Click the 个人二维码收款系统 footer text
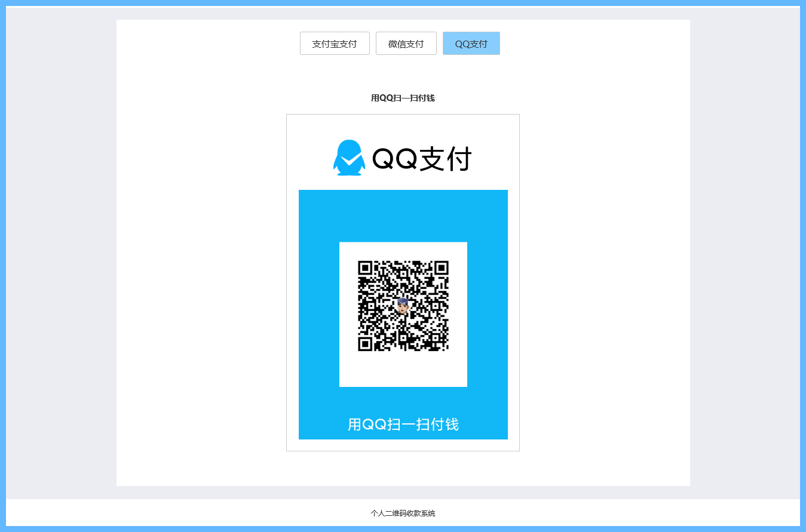 coord(403,513)
